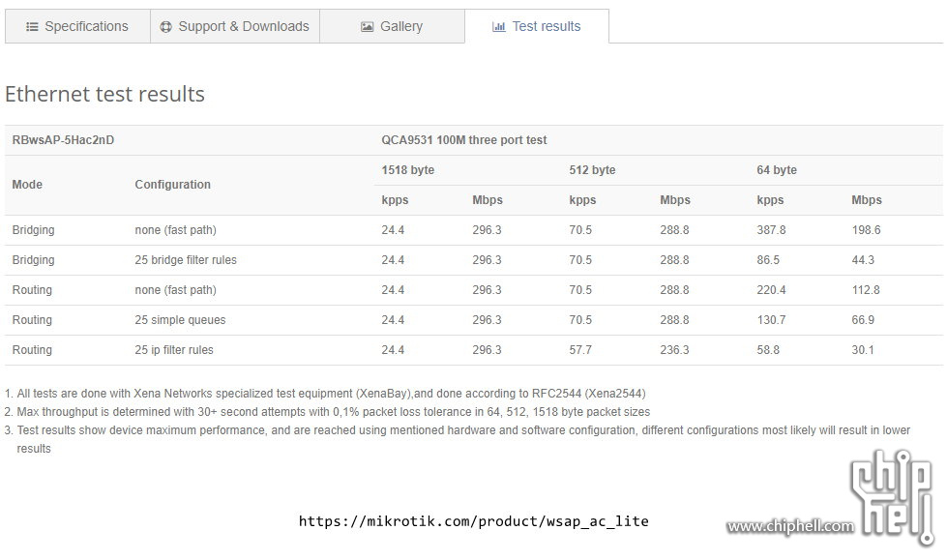
Task: Click 24.4 in the 25 ip filter rules row
Action: tap(393, 350)
